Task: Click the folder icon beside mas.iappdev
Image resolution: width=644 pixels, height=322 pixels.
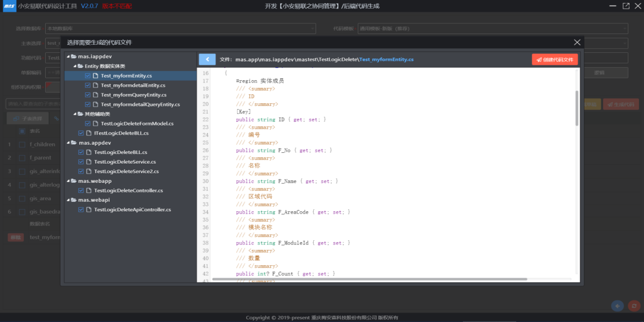Action: (74, 56)
